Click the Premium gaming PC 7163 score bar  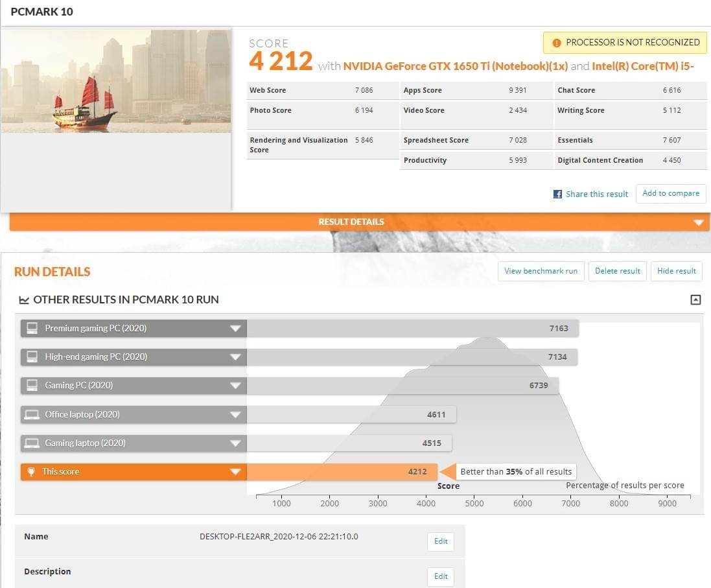pyautogui.click(x=413, y=328)
